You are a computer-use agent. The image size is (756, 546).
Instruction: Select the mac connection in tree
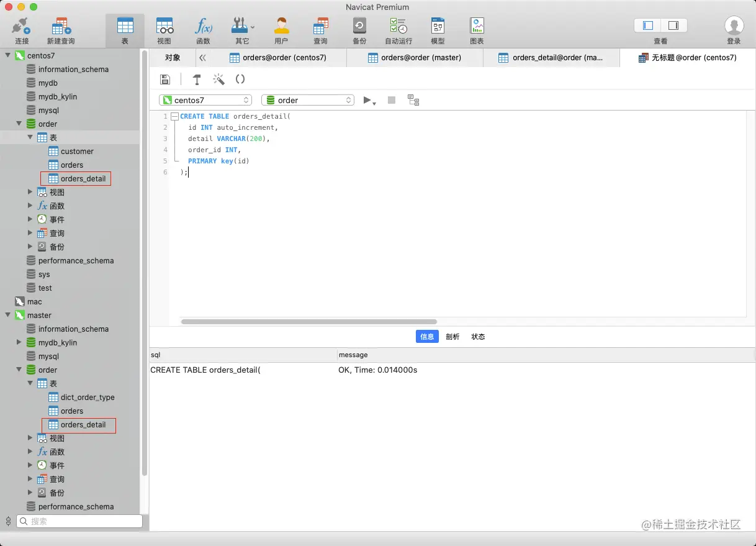[35, 301]
